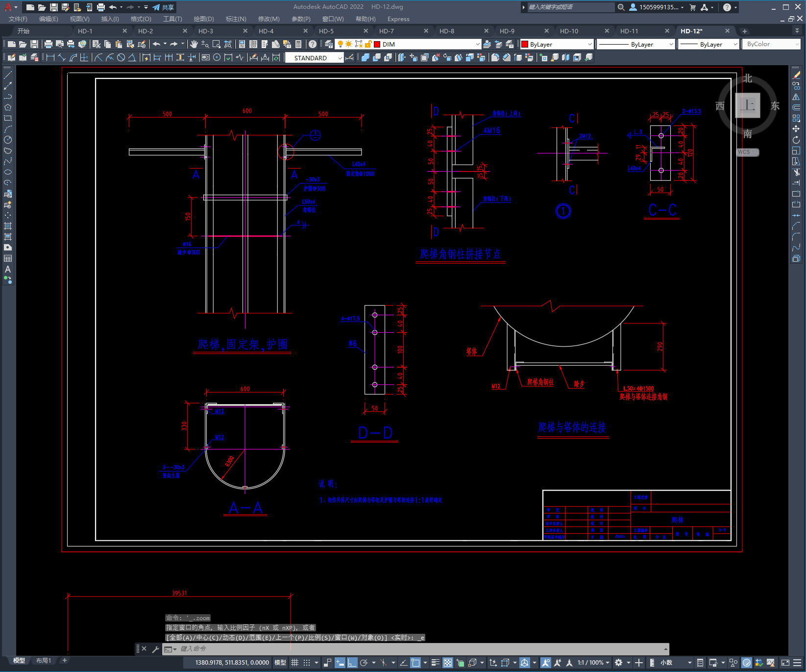Image resolution: width=806 pixels, height=672 pixels.
Task: Click the Angular dimension tool icon
Action: (x=132, y=57)
